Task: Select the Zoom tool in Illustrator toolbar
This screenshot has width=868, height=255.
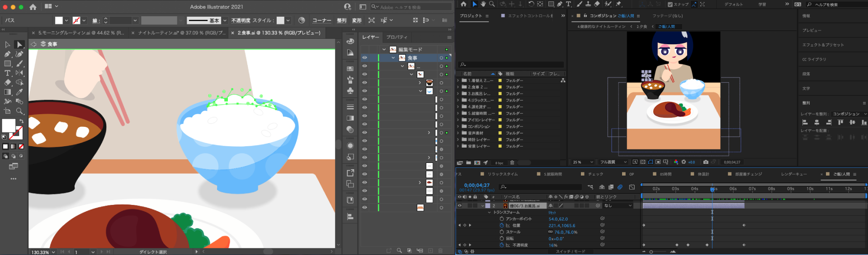Action: point(19,111)
